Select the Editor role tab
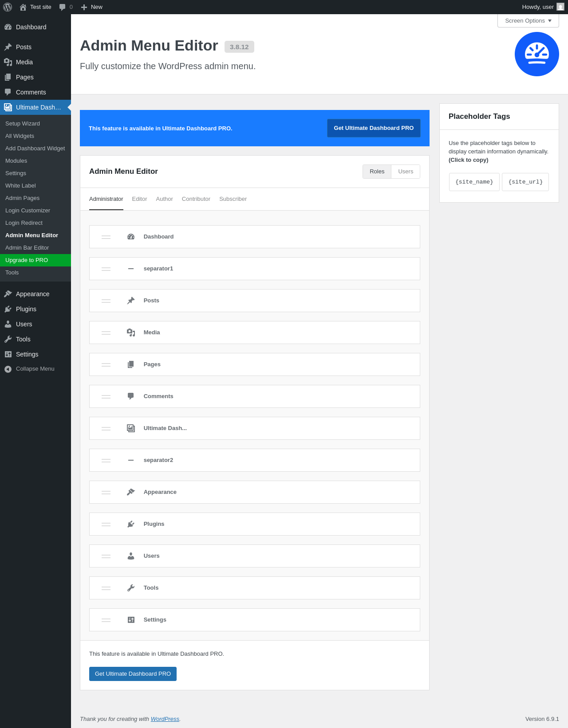Image resolution: width=568 pixels, height=728 pixels. (139, 199)
